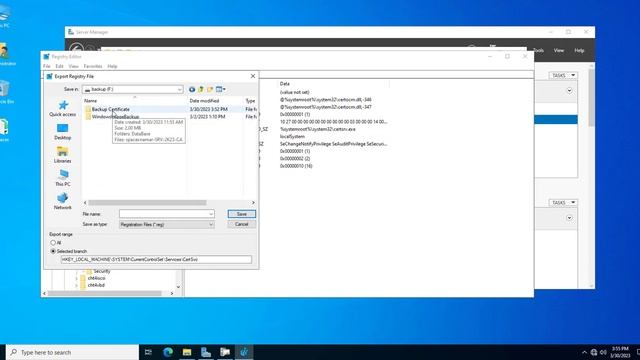The height and width of the screenshot is (360, 640).
Task: Select the Backup Certificate folder
Action: point(110,109)
